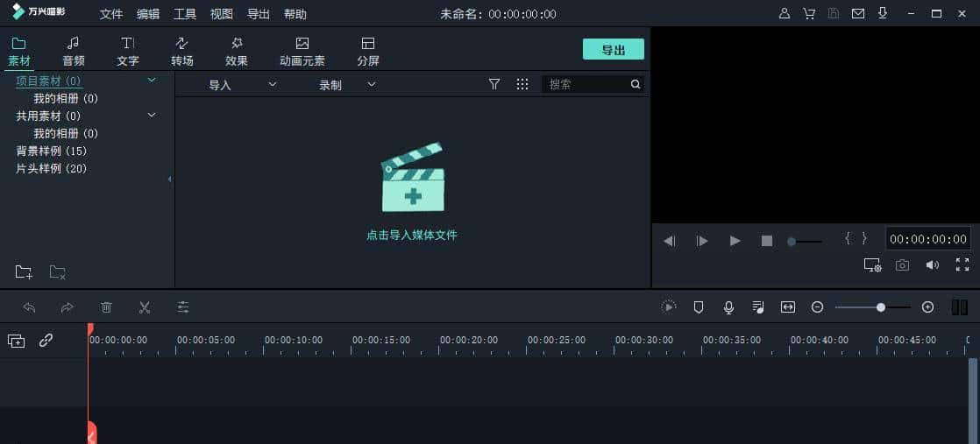Stop the preview playback
This screenshot has height=444, width=980.
point(767,241)
